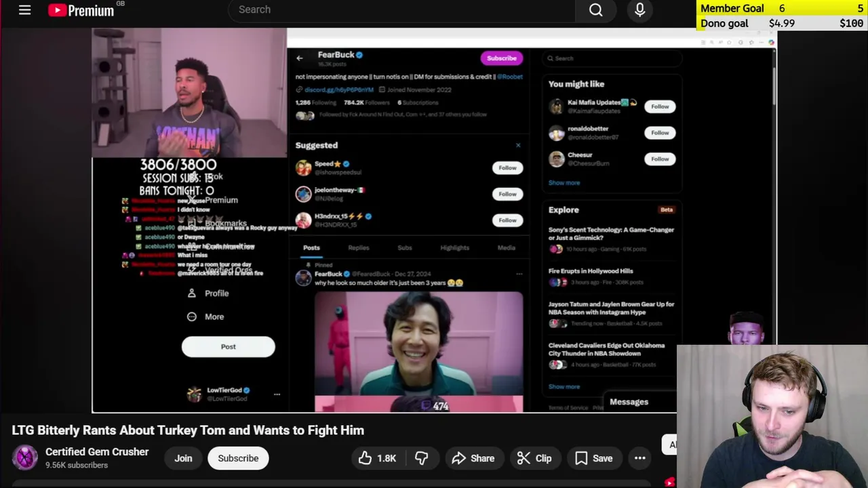
Task: Click the 9.56K subscribers text
Action: pos(77,466)
